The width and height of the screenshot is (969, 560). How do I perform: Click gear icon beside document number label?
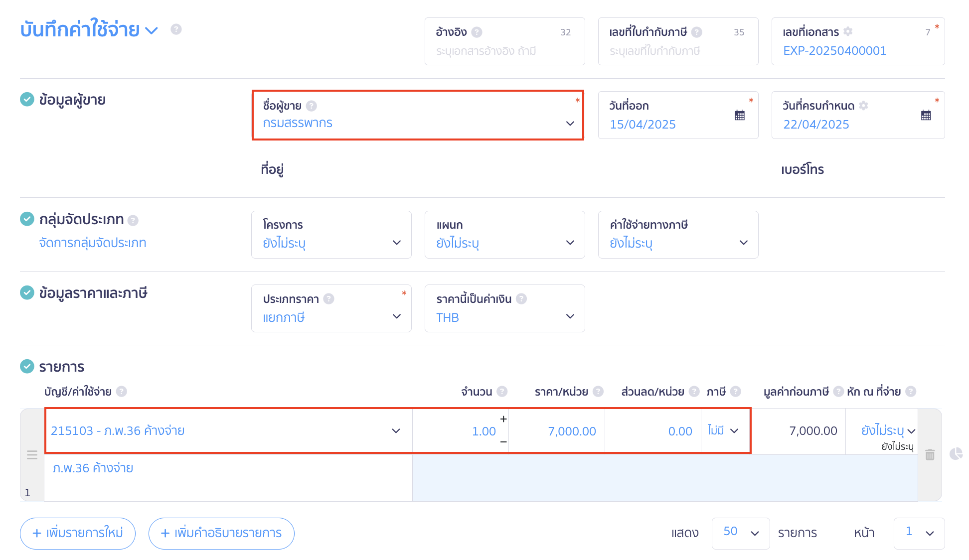coord(848,32)
